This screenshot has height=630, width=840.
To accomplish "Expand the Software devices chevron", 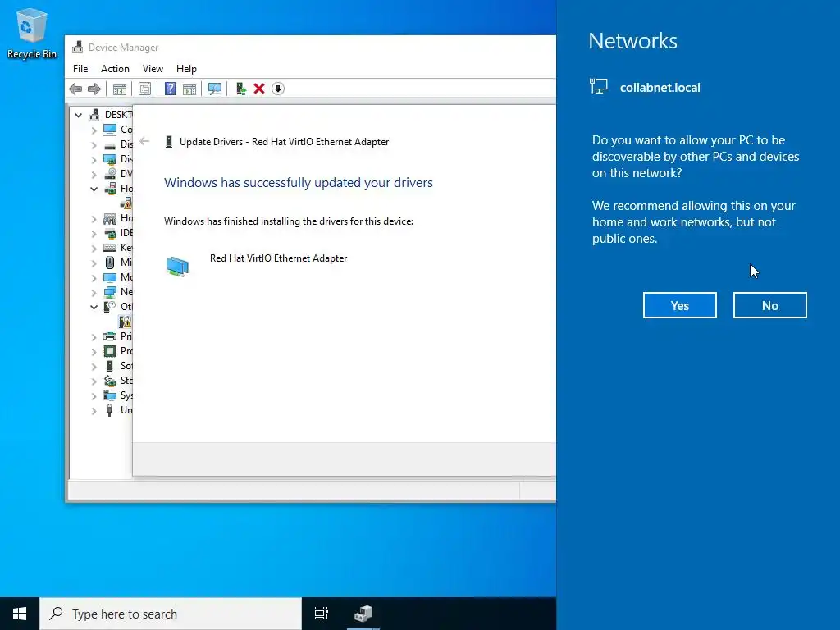I will tap(94, 366).
